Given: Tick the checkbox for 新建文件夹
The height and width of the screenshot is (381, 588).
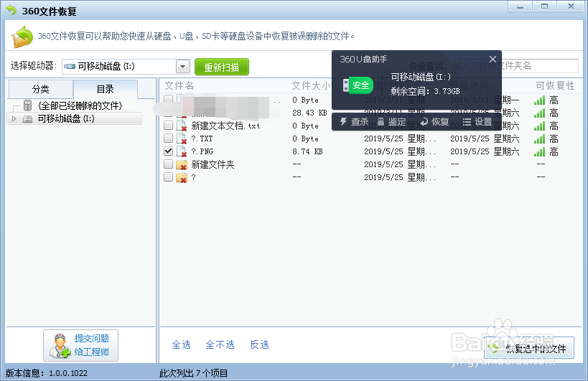Looking at the screenshot, I should coord(169,164).
